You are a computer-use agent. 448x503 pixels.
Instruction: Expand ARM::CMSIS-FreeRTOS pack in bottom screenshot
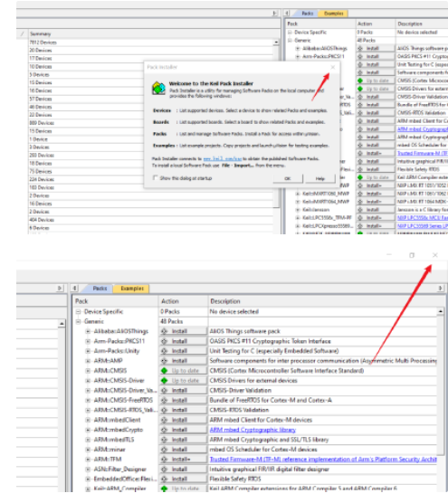click(x=88, y=401)
